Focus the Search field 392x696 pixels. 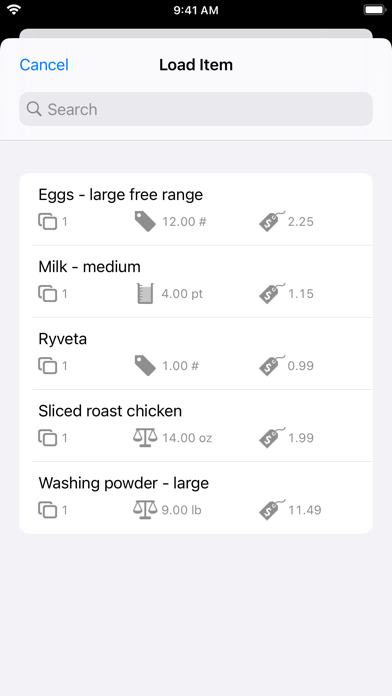click(196, 109)
